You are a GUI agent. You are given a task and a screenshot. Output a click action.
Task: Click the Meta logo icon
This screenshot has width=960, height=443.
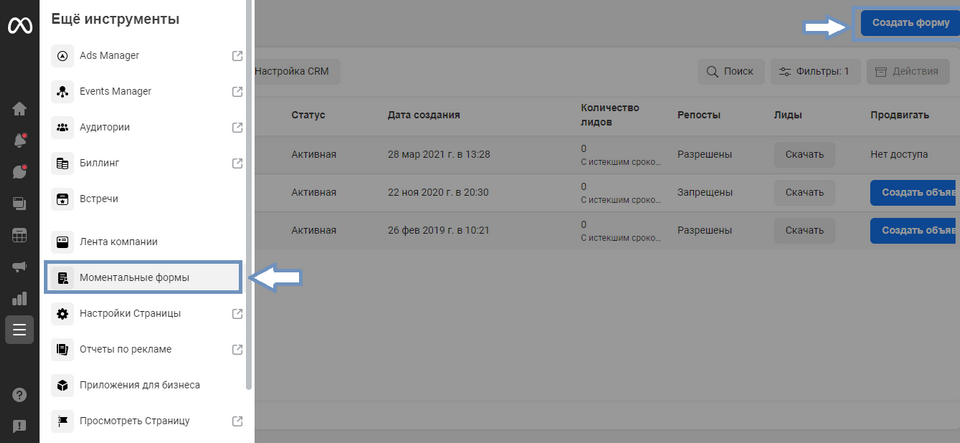pos(19,26)
